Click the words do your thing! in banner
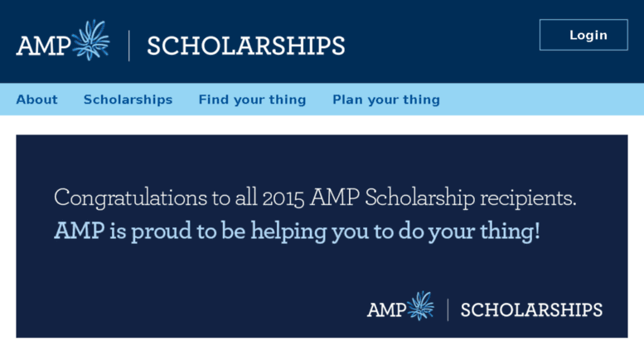 tap(469, 232)
